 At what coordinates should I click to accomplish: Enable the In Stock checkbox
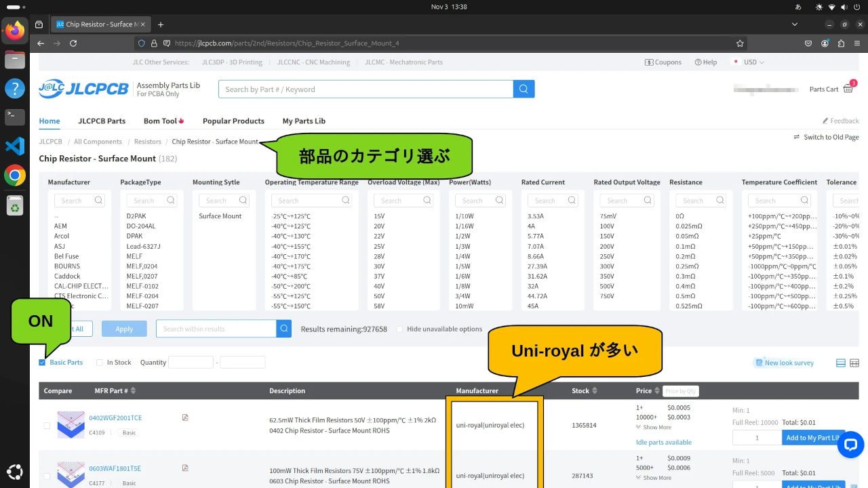(x=100, y=363)
